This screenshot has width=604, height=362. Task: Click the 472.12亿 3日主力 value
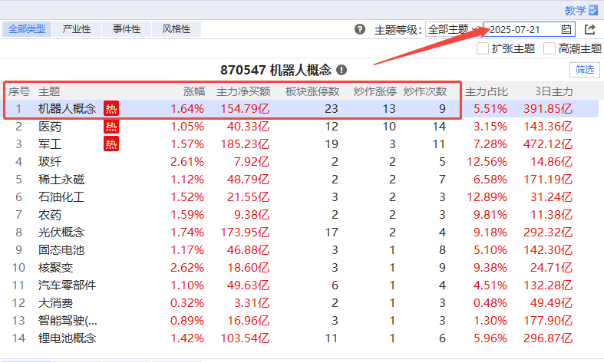[548, 144]
